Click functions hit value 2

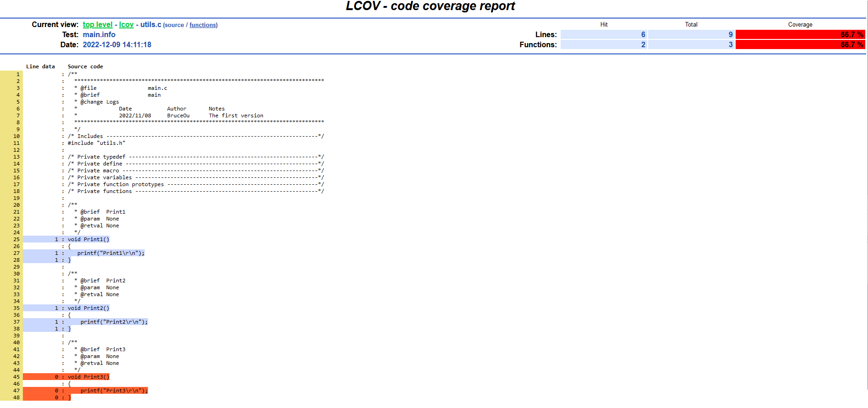604,45
